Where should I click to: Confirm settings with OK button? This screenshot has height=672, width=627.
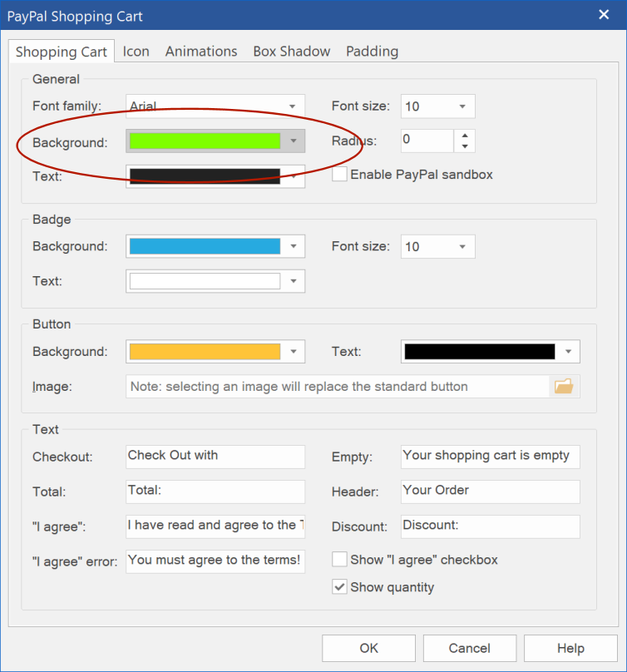[x=368, y=648]
